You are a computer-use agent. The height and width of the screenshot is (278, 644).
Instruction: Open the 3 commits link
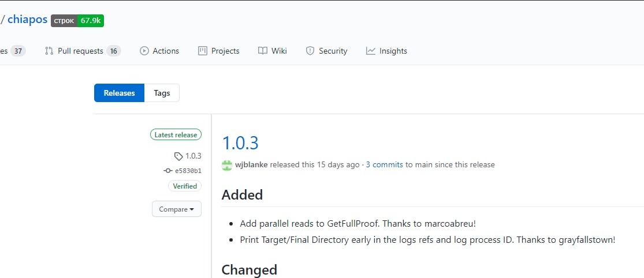point(385,165)
